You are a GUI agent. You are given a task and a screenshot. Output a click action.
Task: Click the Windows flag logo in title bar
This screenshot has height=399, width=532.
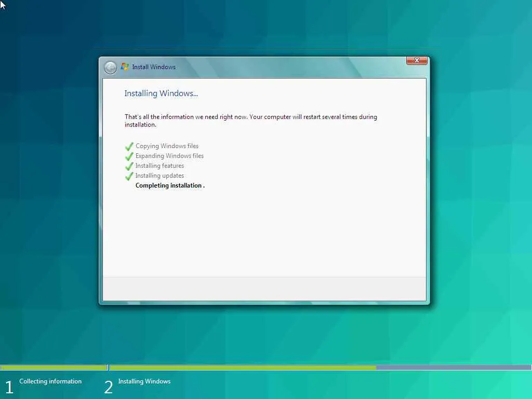coord(125,67)
